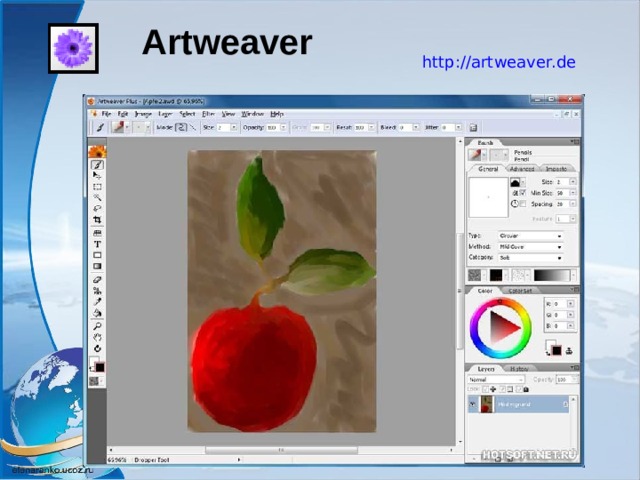
Task: Select the Hand pan tool
Action: click(x=97, y=338)
